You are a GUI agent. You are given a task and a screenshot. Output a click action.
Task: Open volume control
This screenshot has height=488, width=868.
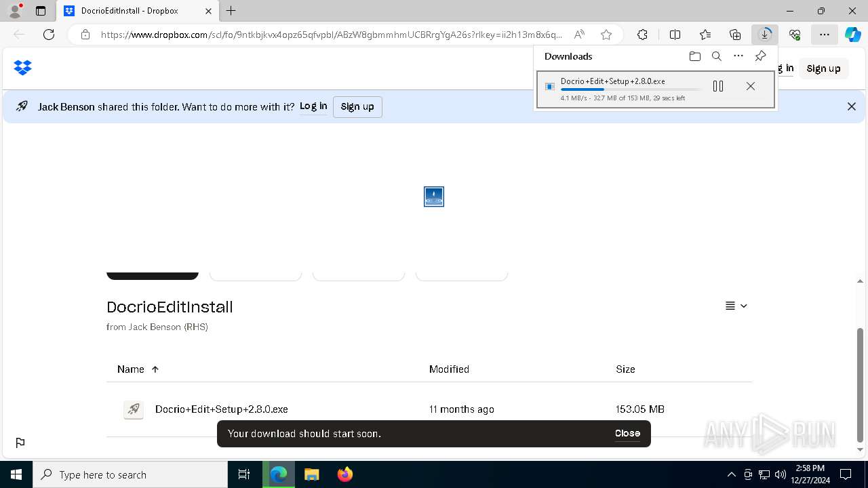pos(780,474)
